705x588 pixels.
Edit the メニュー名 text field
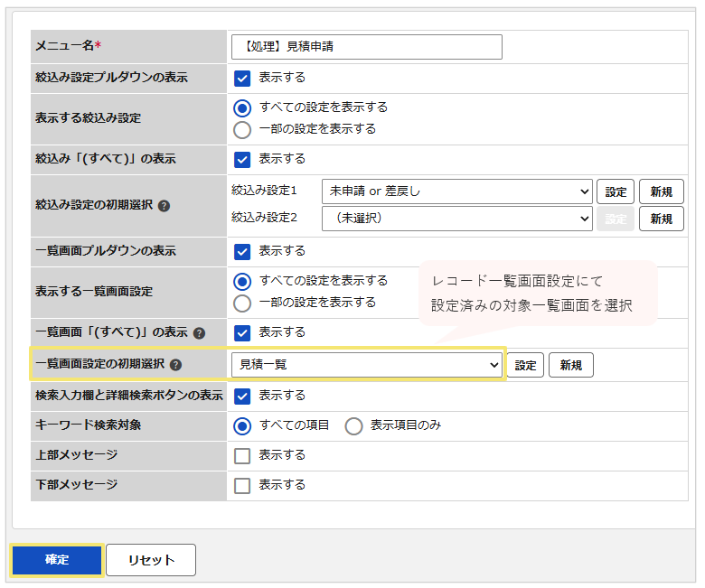point(366,47)
